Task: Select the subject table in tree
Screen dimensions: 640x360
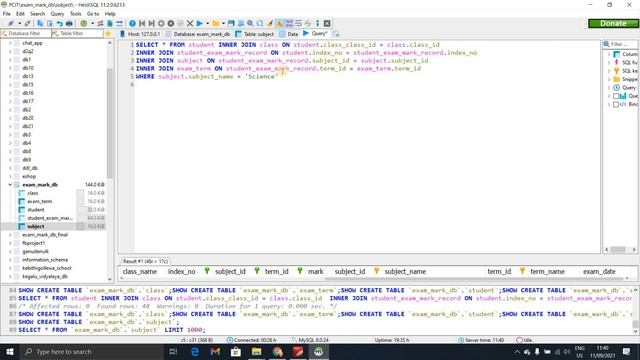Action: click(36, 226)
